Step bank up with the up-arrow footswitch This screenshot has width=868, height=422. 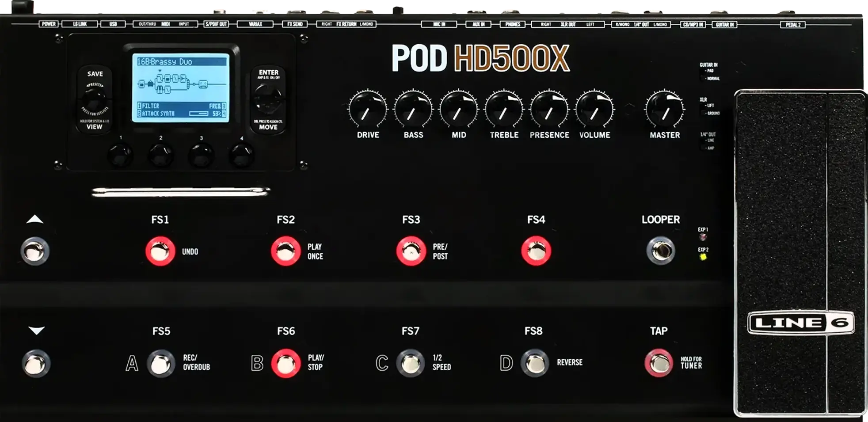click(35, 251)
